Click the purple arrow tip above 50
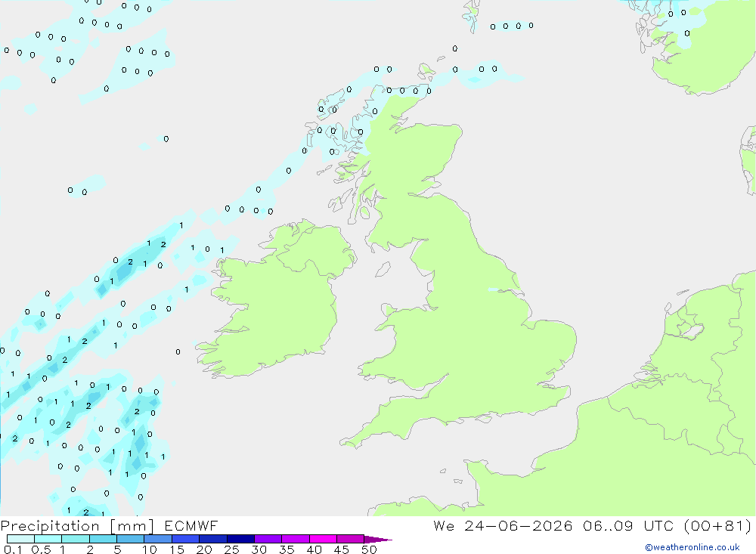This screenshot has height=554, width=756. [x=377, y=539]
